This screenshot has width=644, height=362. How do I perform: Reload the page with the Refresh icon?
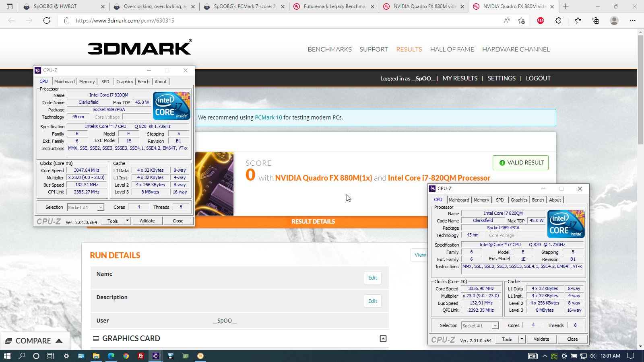point(47,21)
